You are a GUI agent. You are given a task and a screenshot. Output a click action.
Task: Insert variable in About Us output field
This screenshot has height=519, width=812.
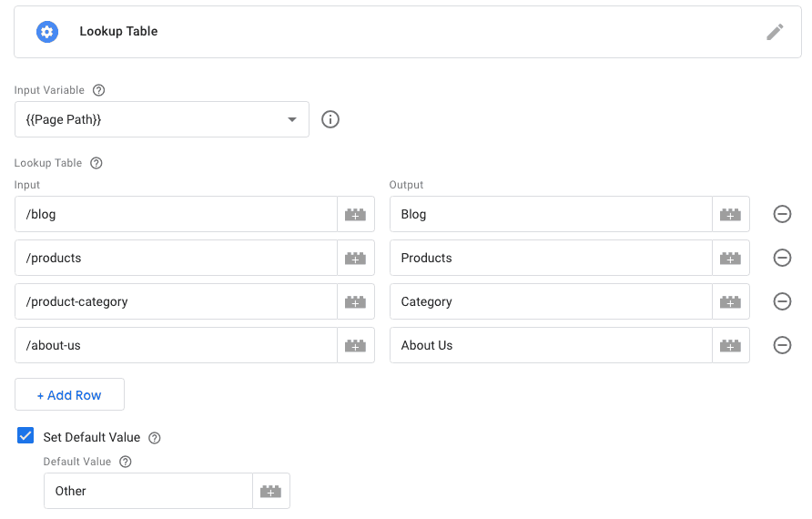(x=731, y=345)
